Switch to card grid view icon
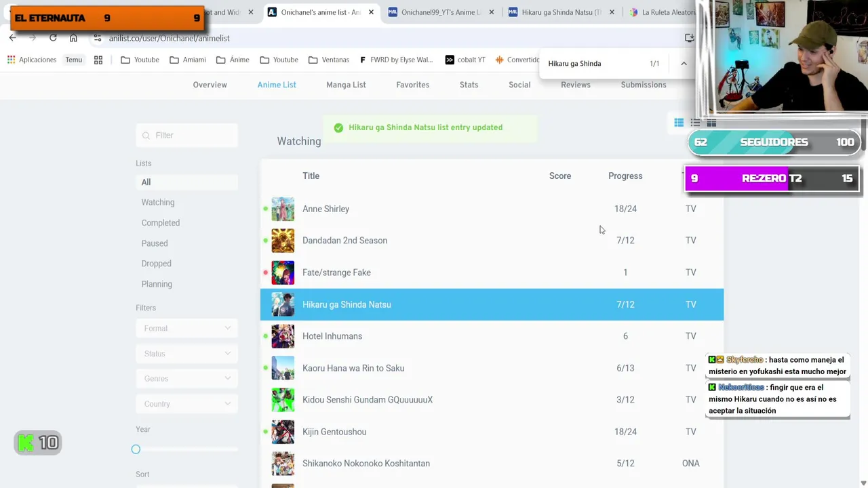The image size is (868, 488). pos(711,123)
